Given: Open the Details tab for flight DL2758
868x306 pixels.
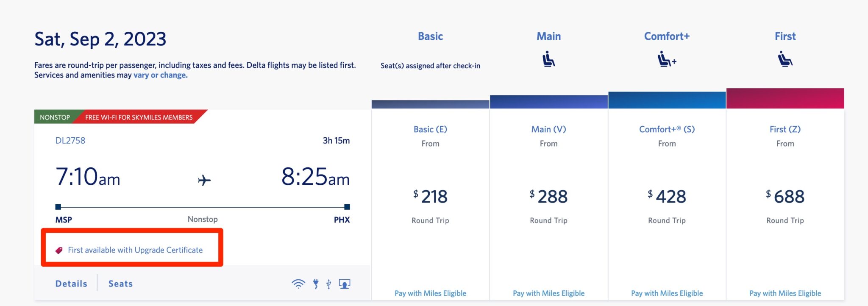Looking at the screenshot, I should tap(71, 283).
